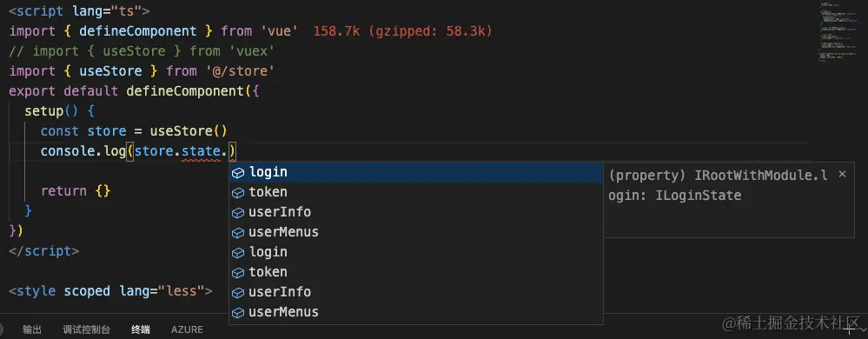The height and width of the screenshot is (339, 868).
Task: Open the terminal launch profile dropdown chevron
Action: pos(863,331)
